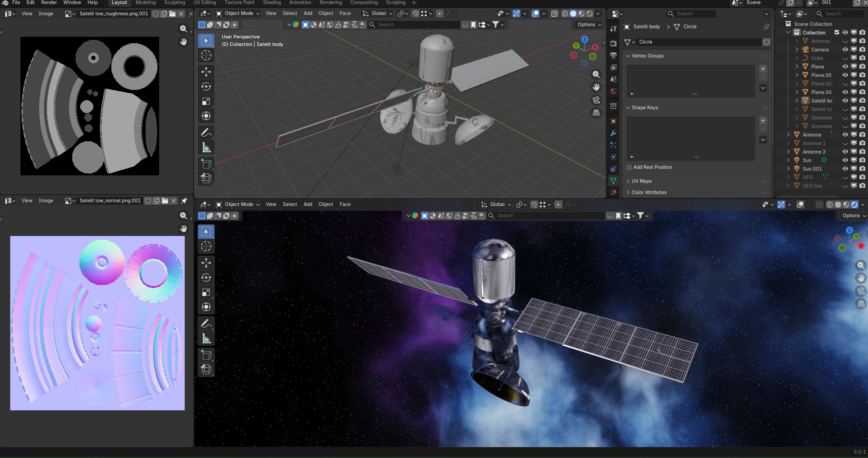
Task: Select the Measure tool in top viewport
Action: point(206,147)
